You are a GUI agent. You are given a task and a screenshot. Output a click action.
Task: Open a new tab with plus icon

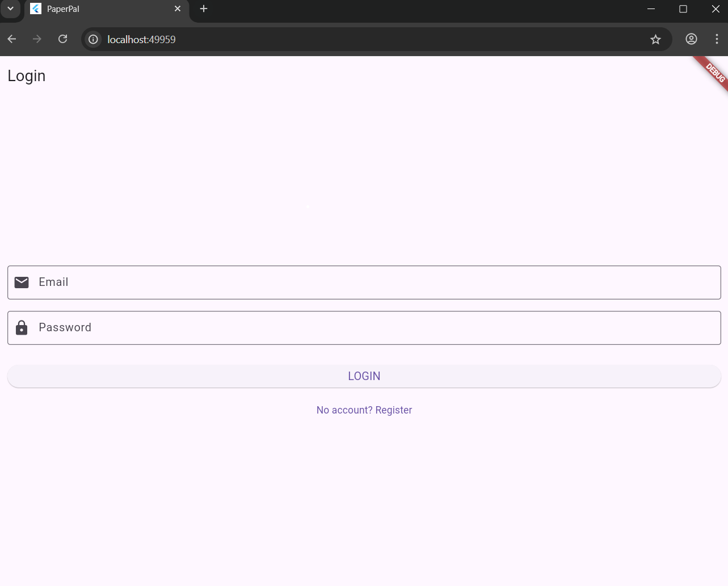[x=204, y=9]
